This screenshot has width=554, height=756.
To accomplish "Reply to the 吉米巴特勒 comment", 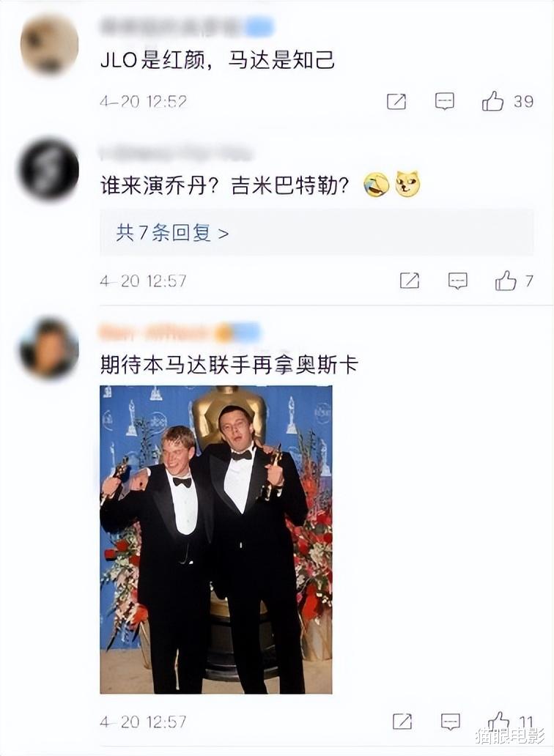I will (x=457, y=280).
